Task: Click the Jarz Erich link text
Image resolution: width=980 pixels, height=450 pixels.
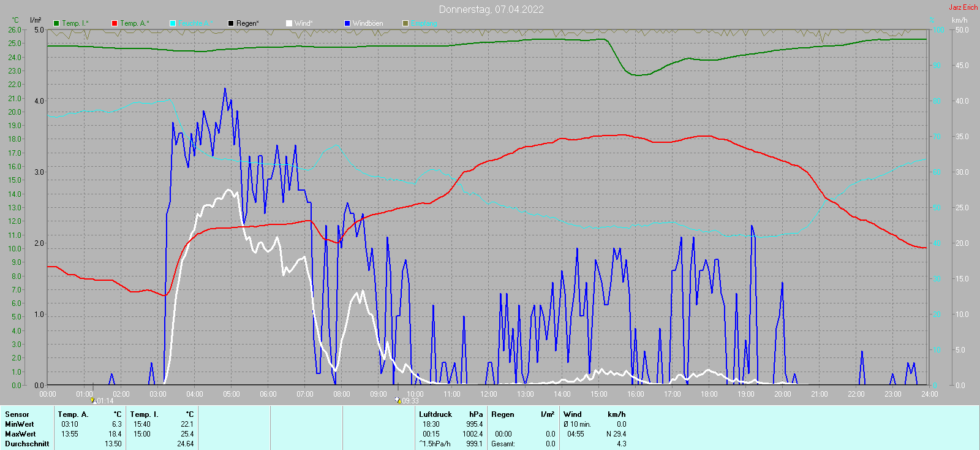Action: coord(963,7)
